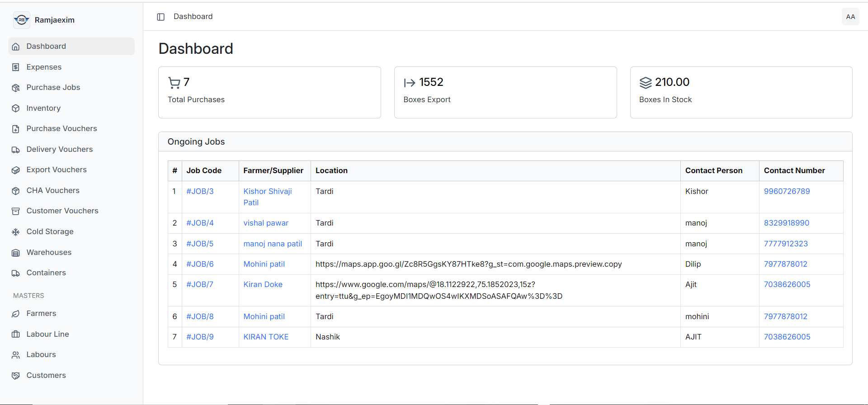Open job code #JOB/7 link
Viewport: 868px width, 405px height.
[200, 284]
